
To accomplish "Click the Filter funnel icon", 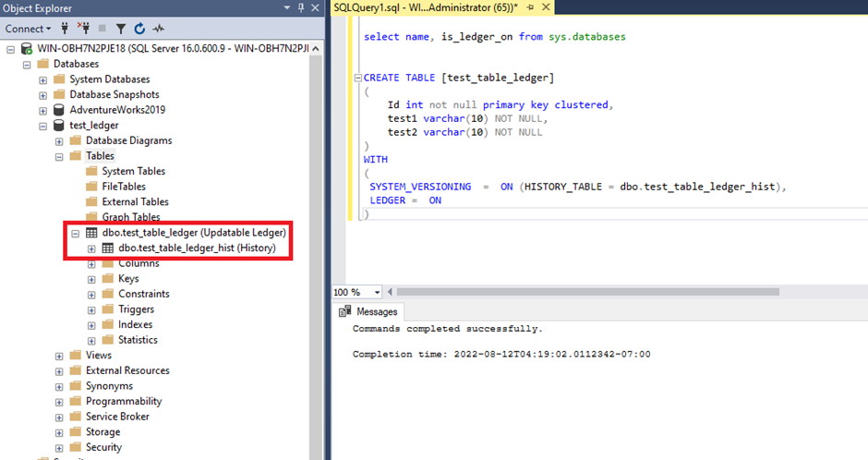I will [x=121, y=29].
